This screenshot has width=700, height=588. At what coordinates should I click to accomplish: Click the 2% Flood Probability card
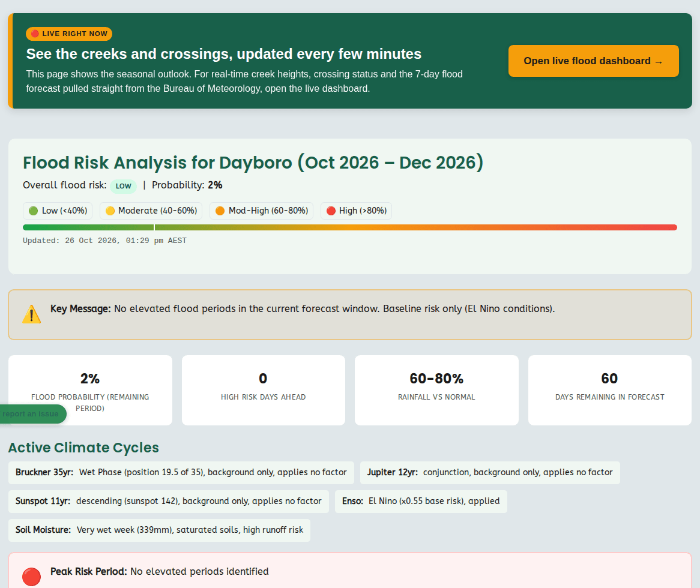pos(90,390)
